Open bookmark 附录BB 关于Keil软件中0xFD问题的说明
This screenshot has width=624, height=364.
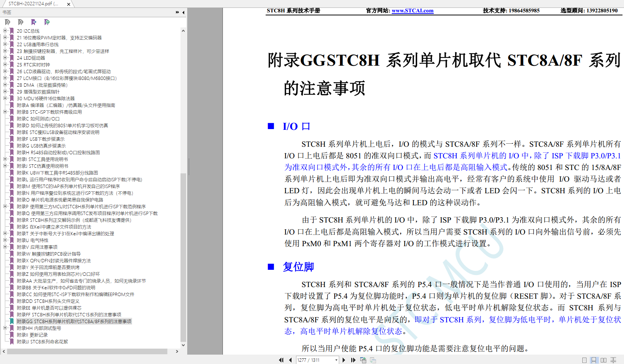pos(56,287)
